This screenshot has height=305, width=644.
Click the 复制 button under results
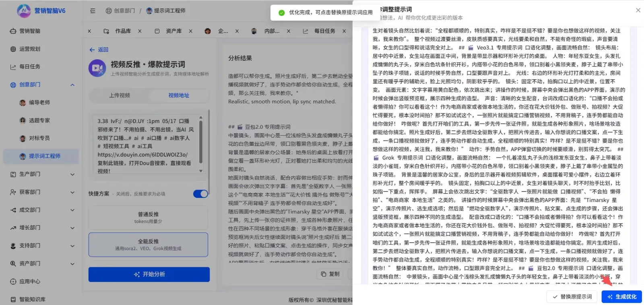[x=330, y=274]
